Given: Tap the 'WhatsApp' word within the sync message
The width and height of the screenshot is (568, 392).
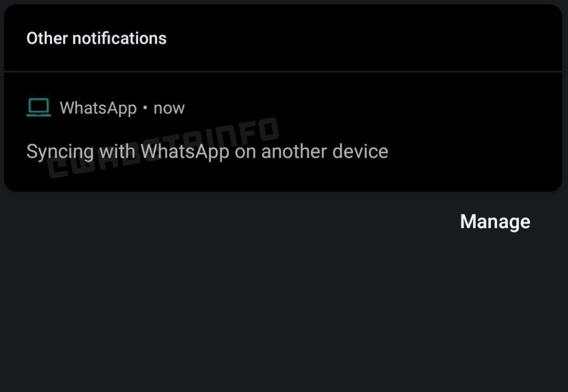Looking at the screenshot, I should 185,152.
